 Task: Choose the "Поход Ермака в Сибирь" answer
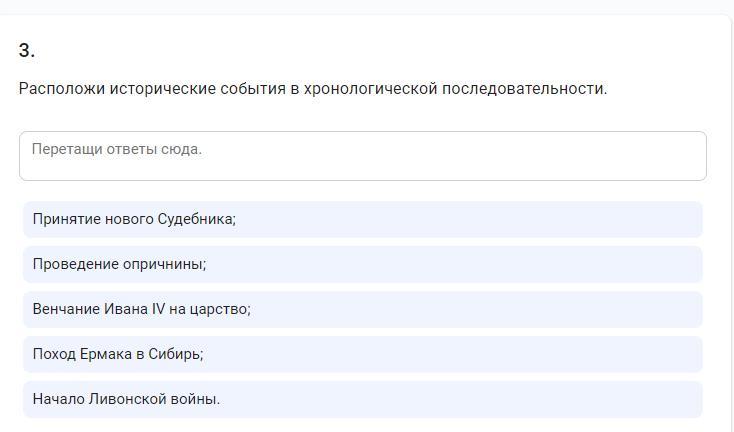(362, 354)
